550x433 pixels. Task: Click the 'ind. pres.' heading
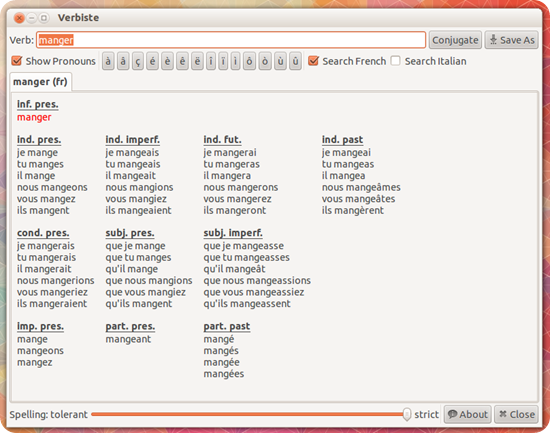point(39,140)
